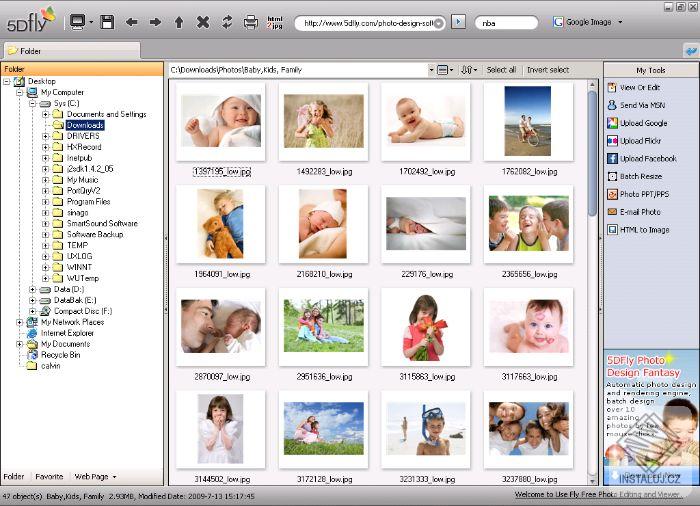
Task: Switch to the Folder tab at top
Action: click(71, 51)
